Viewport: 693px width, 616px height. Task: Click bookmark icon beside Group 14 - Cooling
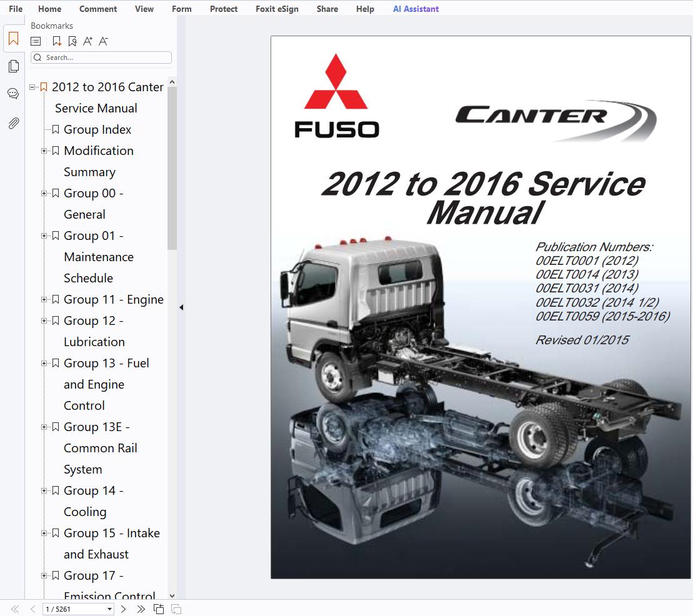click(x=56, y=490)
